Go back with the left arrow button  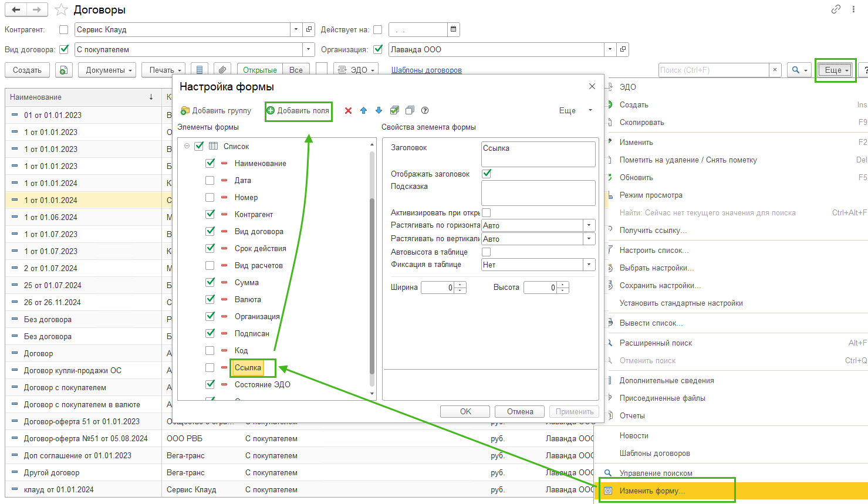(x=16, y=9)
